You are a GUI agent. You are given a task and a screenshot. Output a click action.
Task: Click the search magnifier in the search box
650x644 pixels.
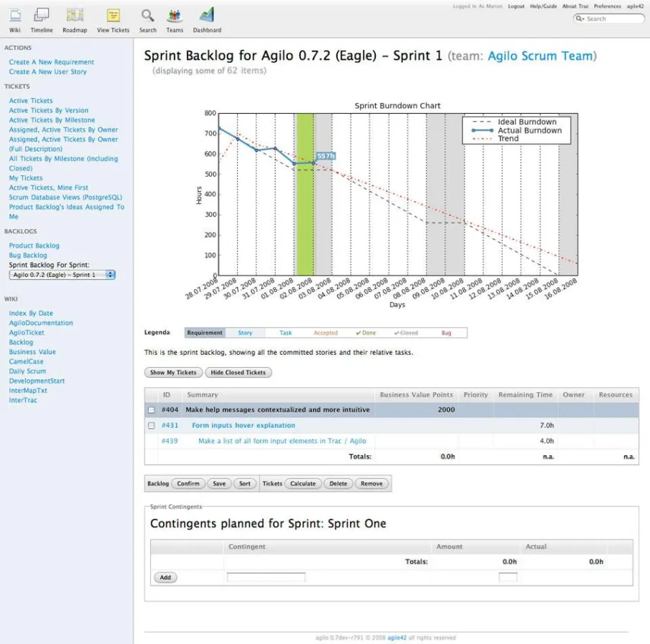[580, 19]
